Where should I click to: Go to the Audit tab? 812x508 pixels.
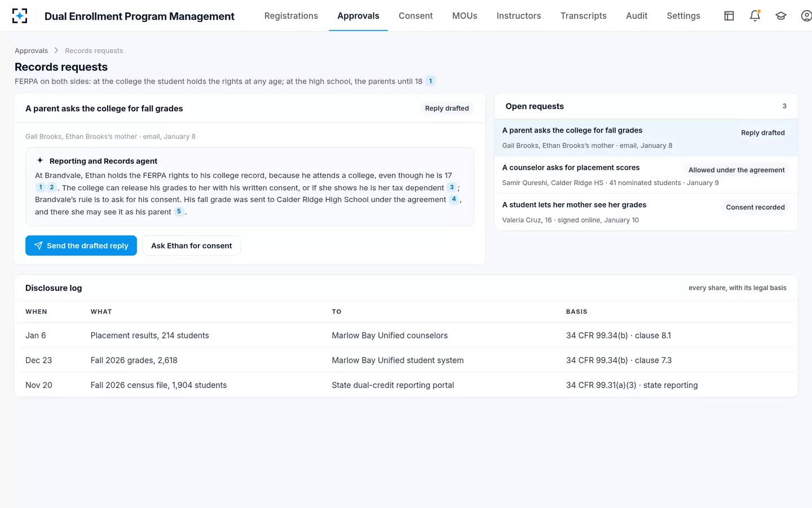tap(637, 16)
